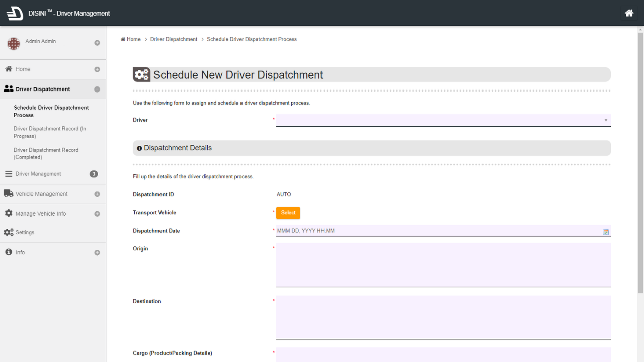Click into the Origin text area
Viewport: 644px width, 362px height.
(443, 264)
